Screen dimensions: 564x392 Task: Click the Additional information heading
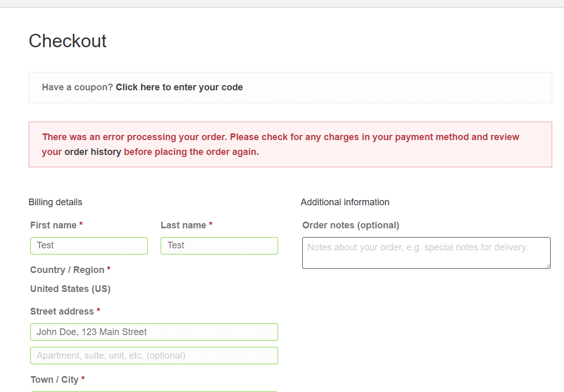pyautogui.click(x=345, y=202)
